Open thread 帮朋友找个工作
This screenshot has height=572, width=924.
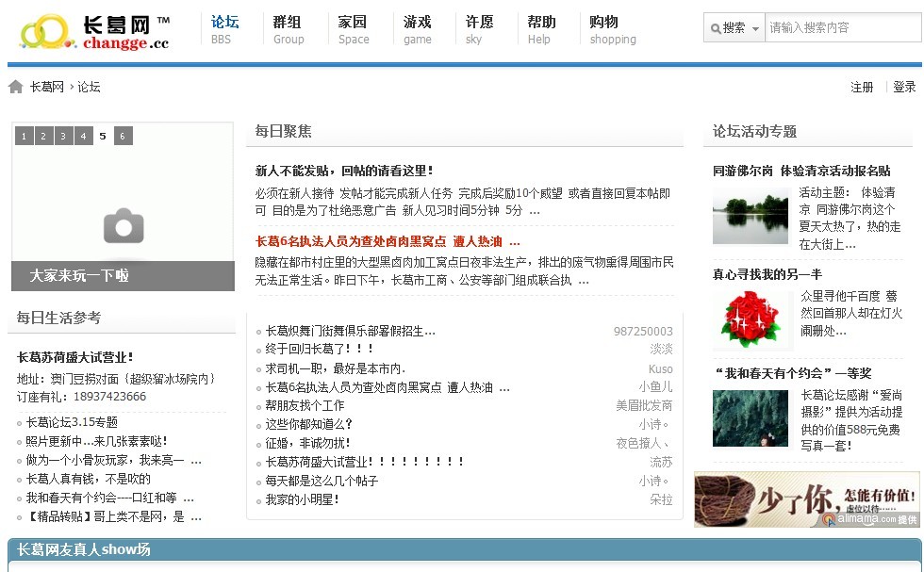point(305,405)
